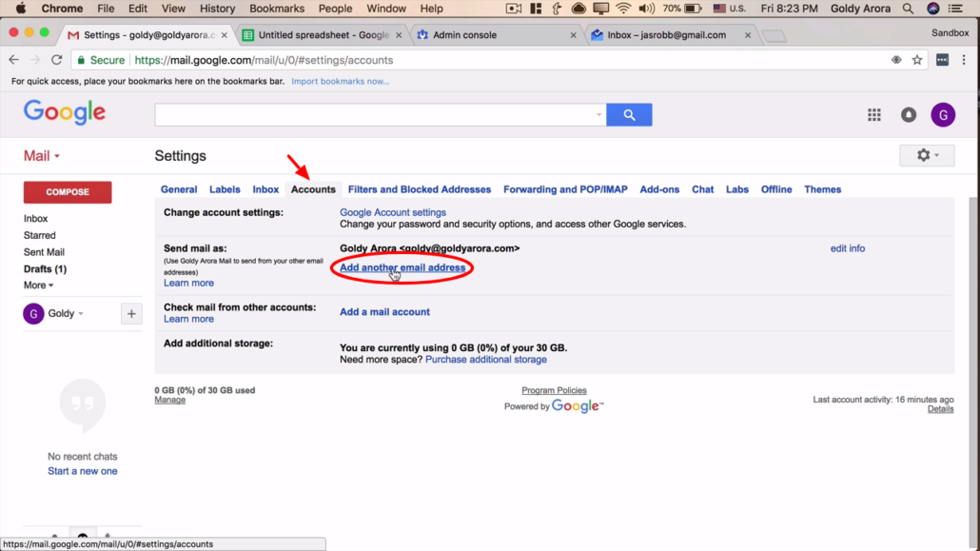Open the U.S. input source menu
This screenshot has height=551, width=980.
coord(730,9)
